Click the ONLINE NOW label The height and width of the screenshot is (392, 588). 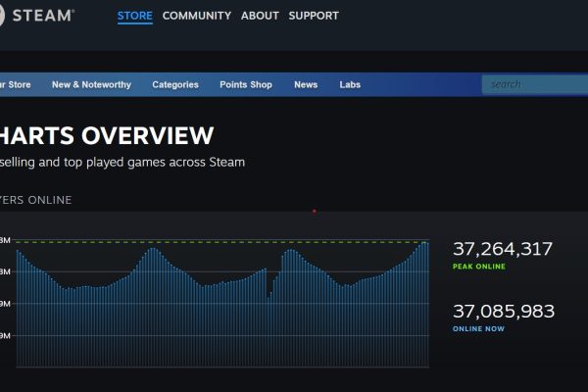pyautogui.click(x=478, y=329)
